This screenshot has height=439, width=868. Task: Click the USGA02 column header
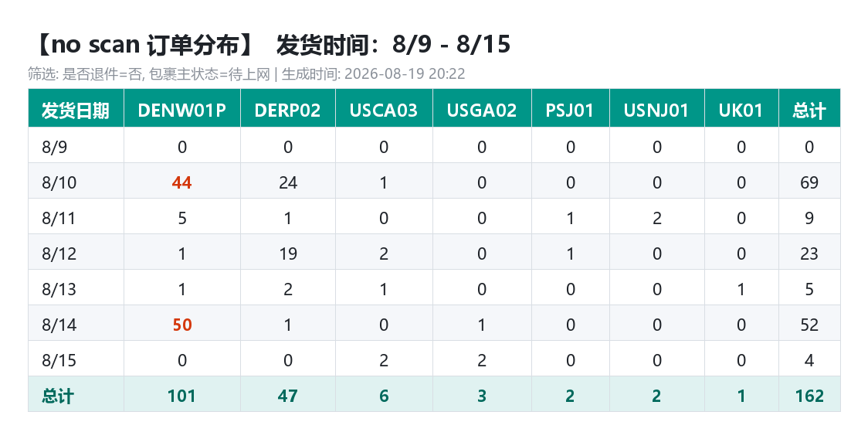482,110
